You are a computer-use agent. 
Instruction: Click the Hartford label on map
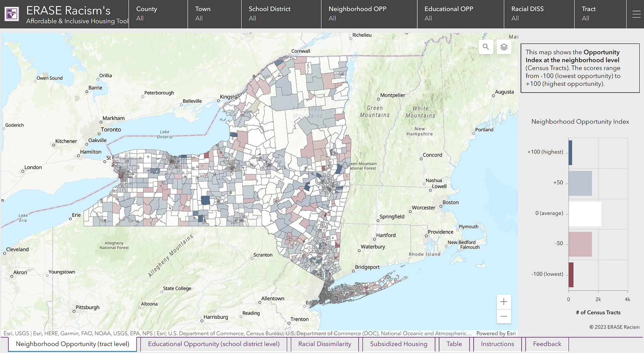click(x=386, y=235)
